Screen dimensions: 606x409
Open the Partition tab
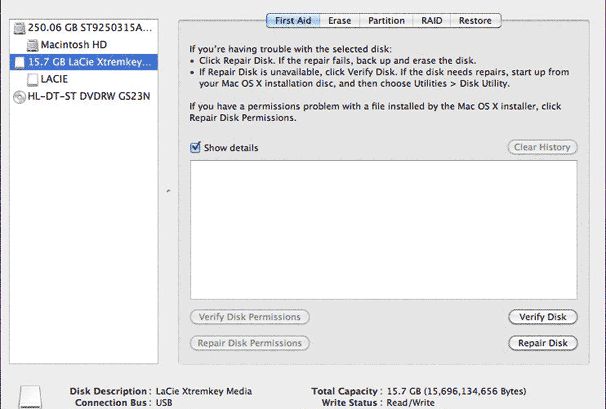tap(386, 20)
